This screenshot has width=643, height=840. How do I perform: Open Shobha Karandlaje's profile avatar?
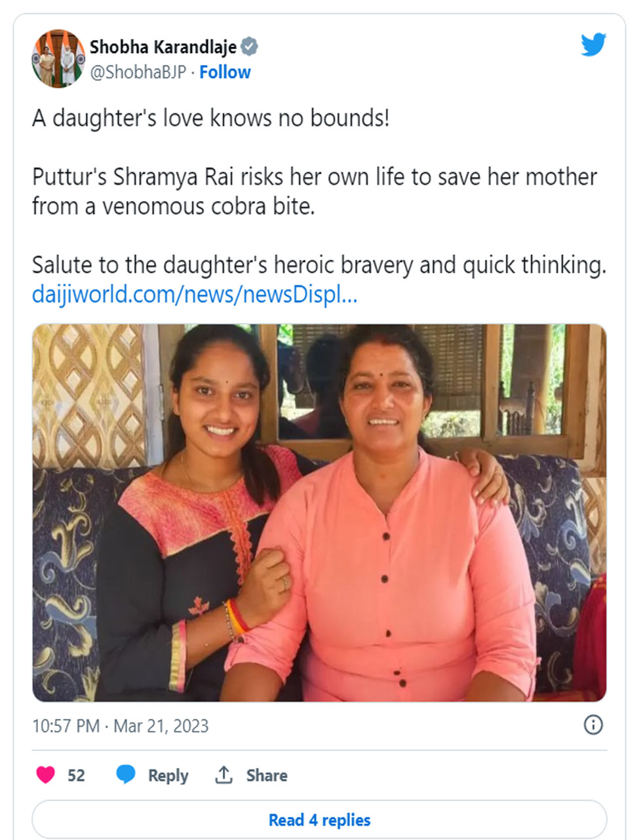coord(58,58)
